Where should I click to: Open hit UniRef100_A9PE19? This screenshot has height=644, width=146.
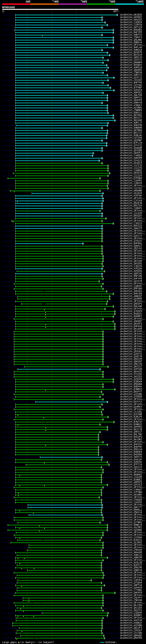point(131,67)
